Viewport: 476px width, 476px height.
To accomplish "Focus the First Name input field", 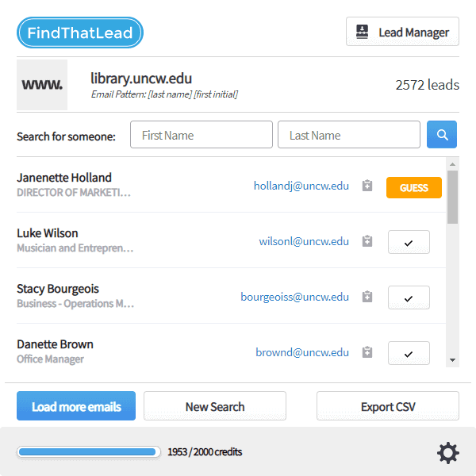I will click(202, 135).
